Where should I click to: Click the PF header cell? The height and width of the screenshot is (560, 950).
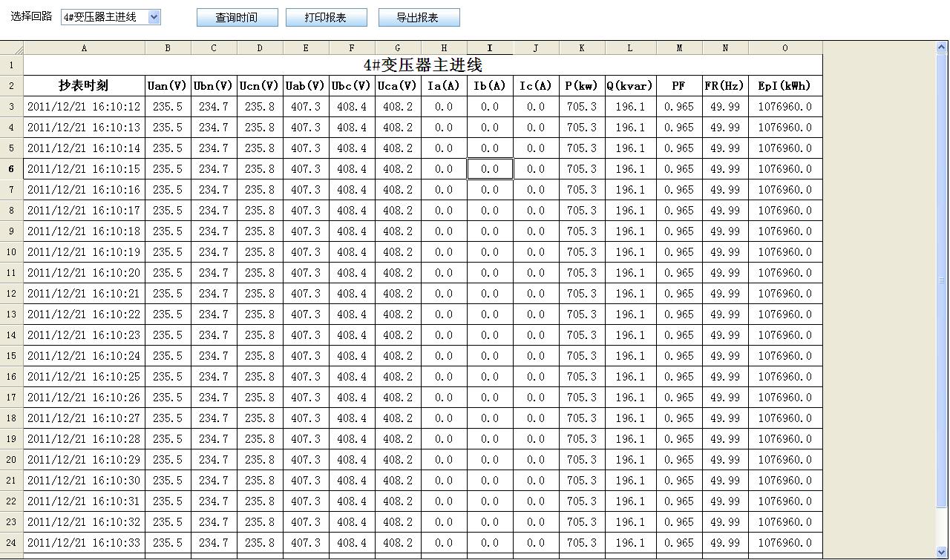click(x=679, y=86)
